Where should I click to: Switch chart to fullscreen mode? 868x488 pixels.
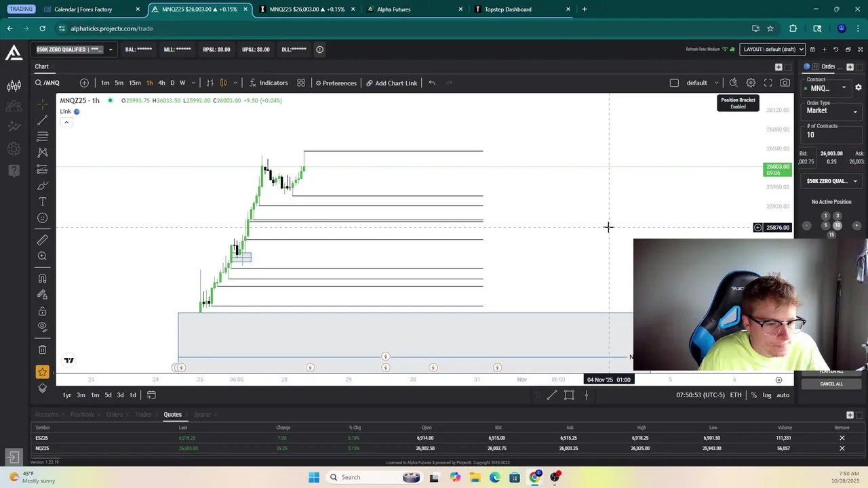pos(768,83)
